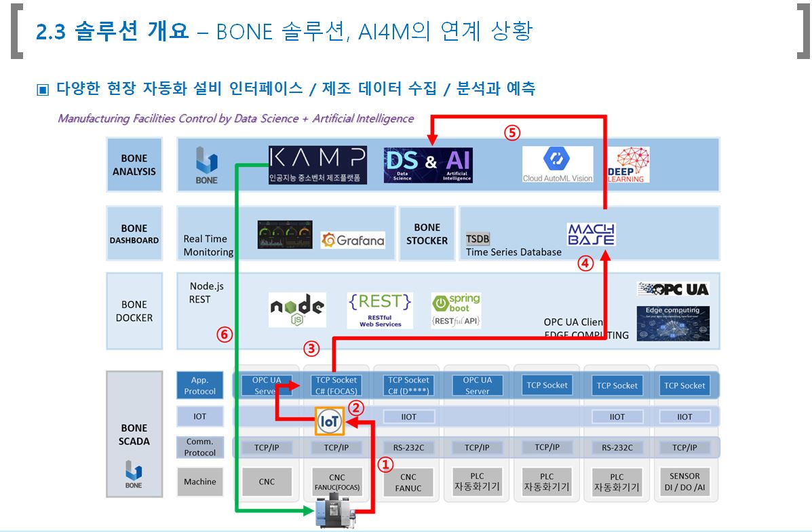Select the IIOT box above SENSOR column
The image size is (812, 532).
click(x=684, y=417)
